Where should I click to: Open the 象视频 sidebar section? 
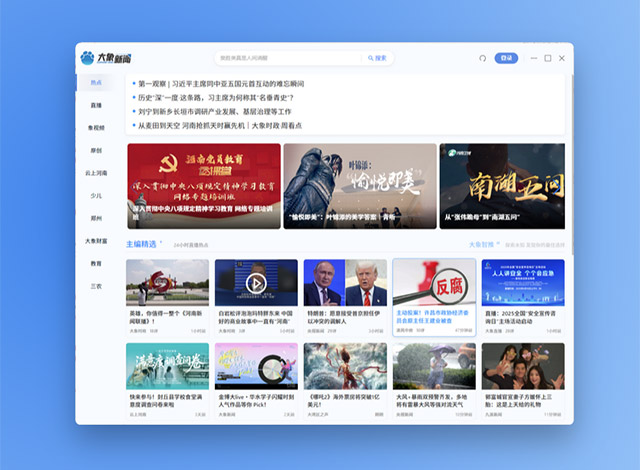tap(96, 128)
